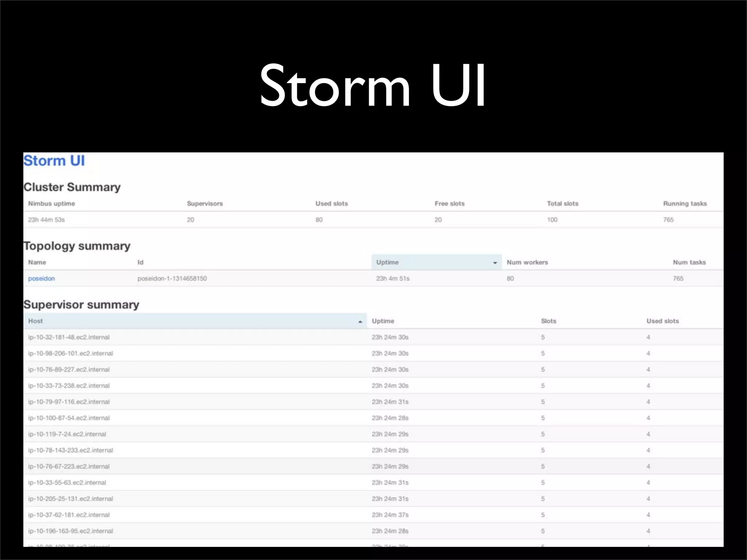Sort supervisor table by Used slots header
The width and height of the screenshot is (747, 560).
point(662,321)
